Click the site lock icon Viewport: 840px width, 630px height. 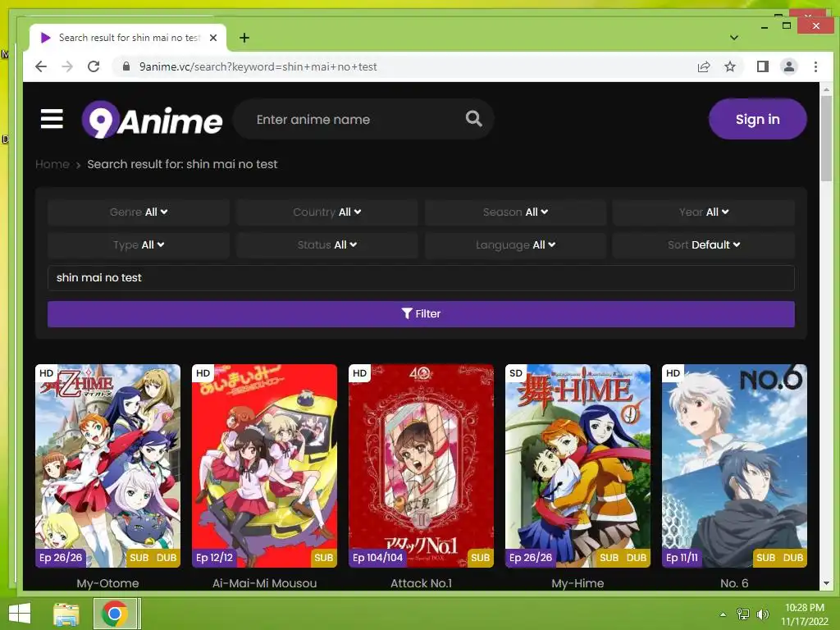pos(126,66)
